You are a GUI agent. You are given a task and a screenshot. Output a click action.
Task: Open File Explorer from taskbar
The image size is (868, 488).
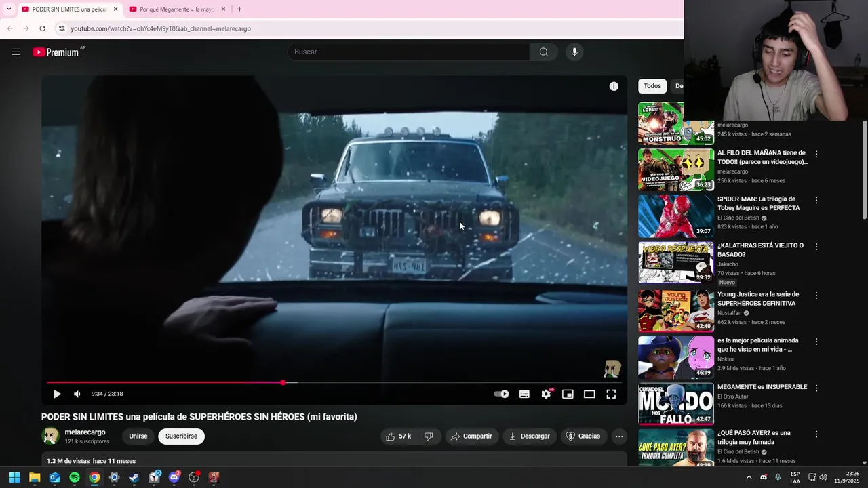point(35,477)
